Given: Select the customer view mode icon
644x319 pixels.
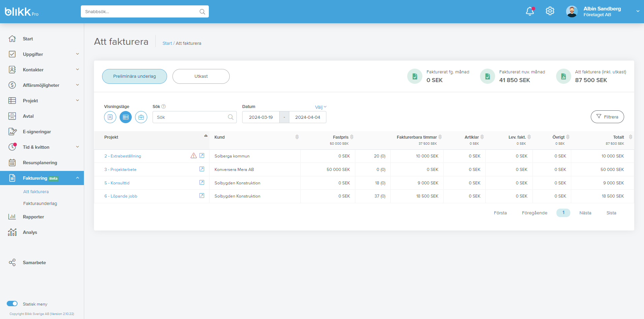Looking at the screenshot, I should pyautogui.click(x=110, y=117).
